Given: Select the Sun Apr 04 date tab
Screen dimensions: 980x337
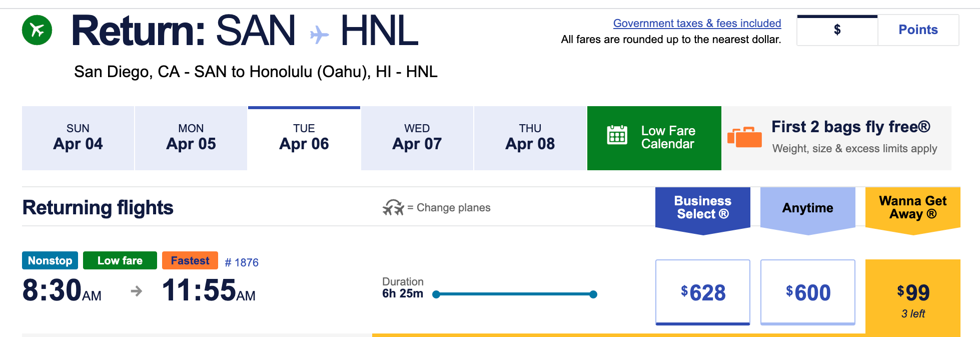Looking at the screenshot, I should click(78, 138).
